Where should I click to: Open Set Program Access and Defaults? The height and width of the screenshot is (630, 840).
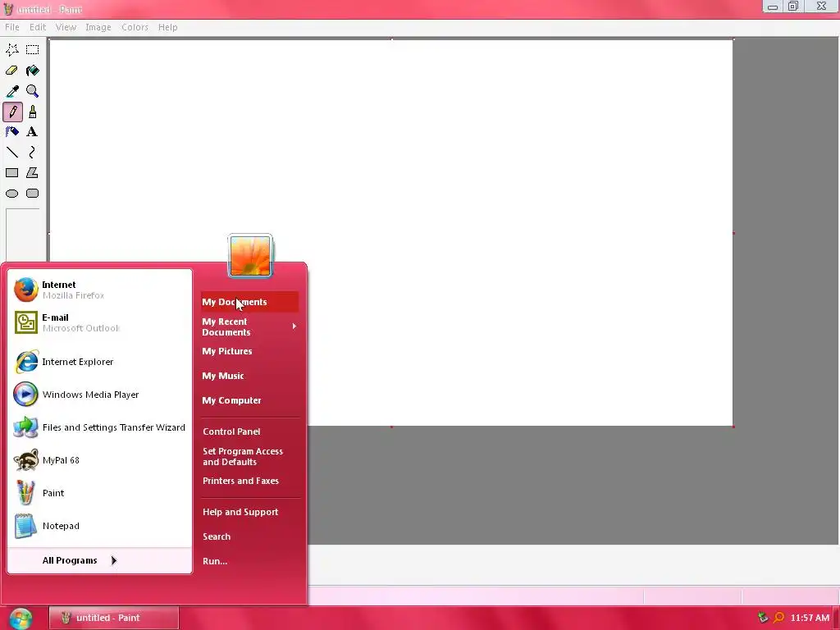pos(249,456)
